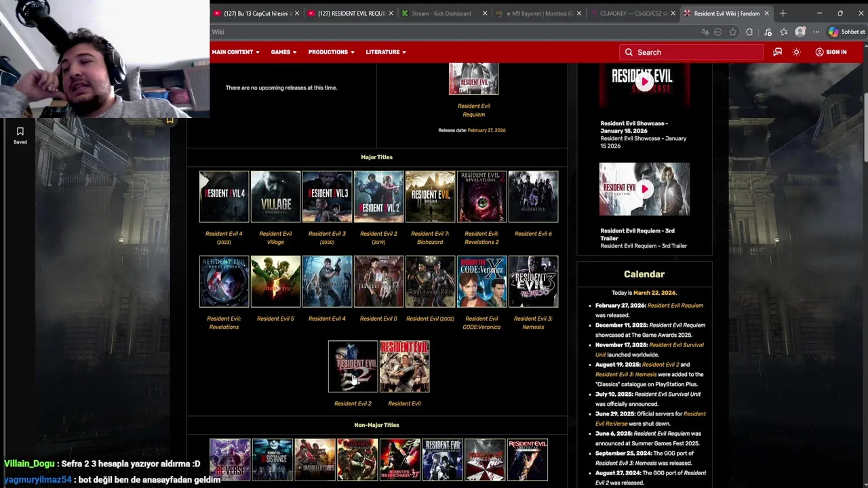
Task: Click into the wiki Search field
Action: click(691, 52)
